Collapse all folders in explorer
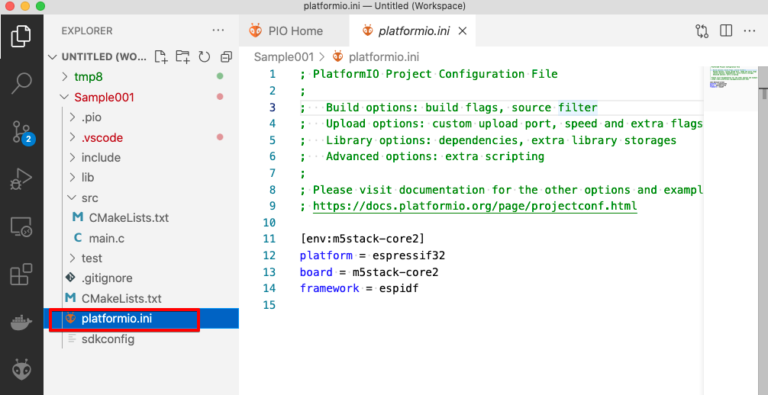This screenshot has height=395, width=768. pyautogui.click(x=226, y=57)
